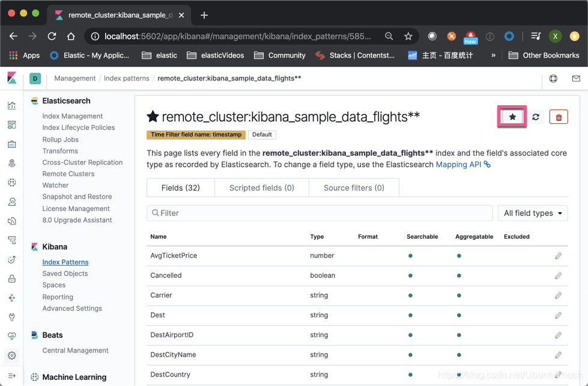Open Index Management in Elasticsearch section
This screenshot has height=386, width=588.
pyautogui.click(x=73, y=116)
